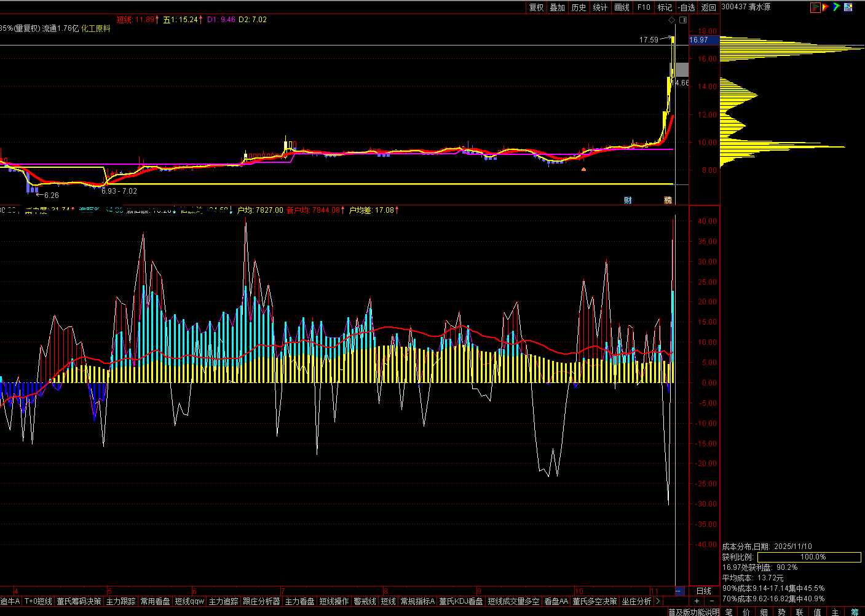Toggle 复权 price adjustment
The width and height of the screenshot is (865, 616).
[x=536, y=7]
